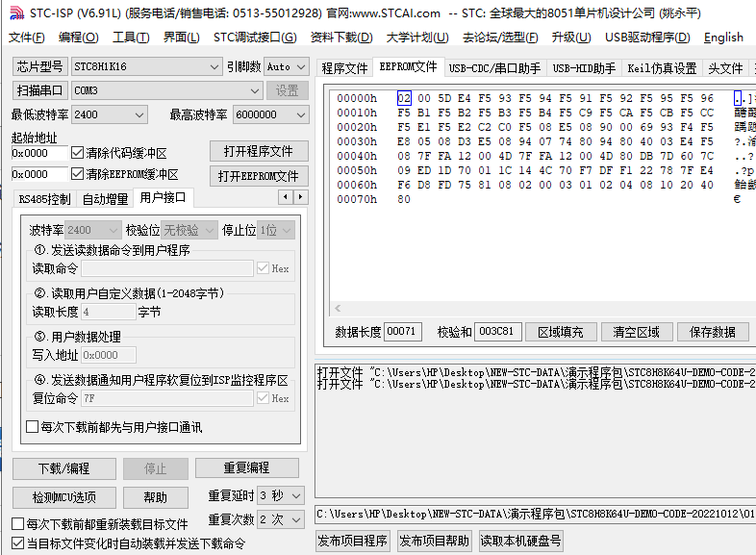Enable 每次下载前都先与用户接口通讯 checkbox
756x555 pixels.
[x=33, y=427]
